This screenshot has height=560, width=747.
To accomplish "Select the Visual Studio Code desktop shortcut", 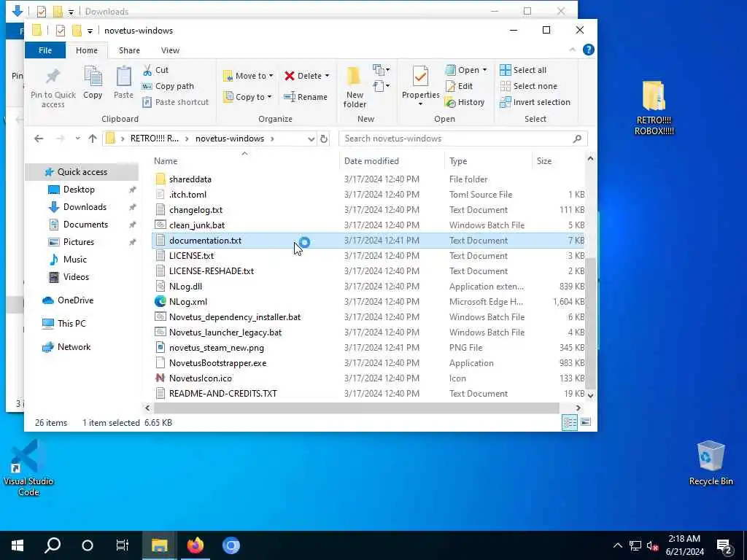I will (28, 468).
